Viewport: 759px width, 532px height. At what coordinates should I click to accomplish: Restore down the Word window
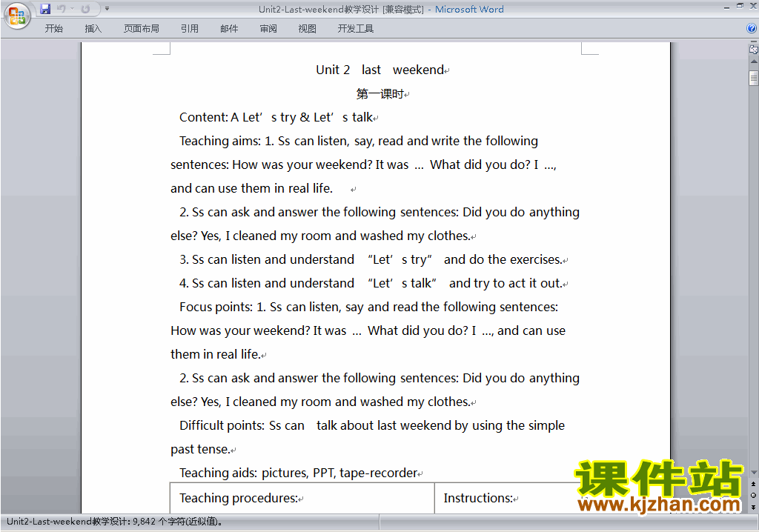pos(740,6)
